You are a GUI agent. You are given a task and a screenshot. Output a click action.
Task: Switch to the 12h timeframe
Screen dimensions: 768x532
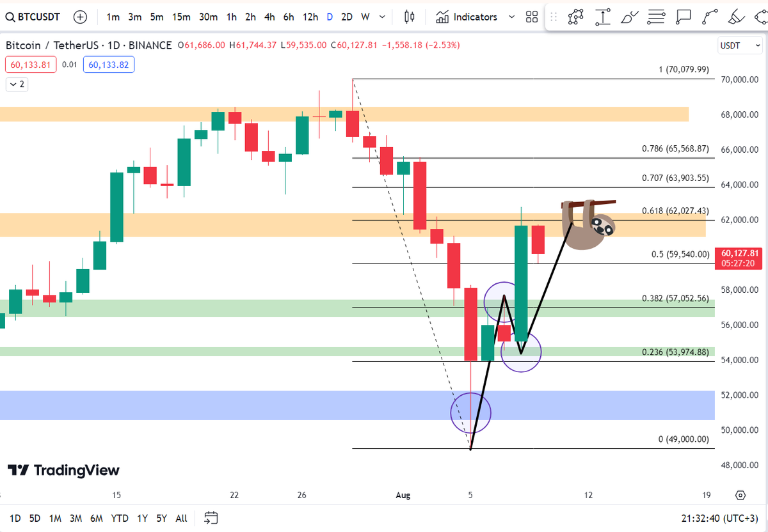coord(310,17)
